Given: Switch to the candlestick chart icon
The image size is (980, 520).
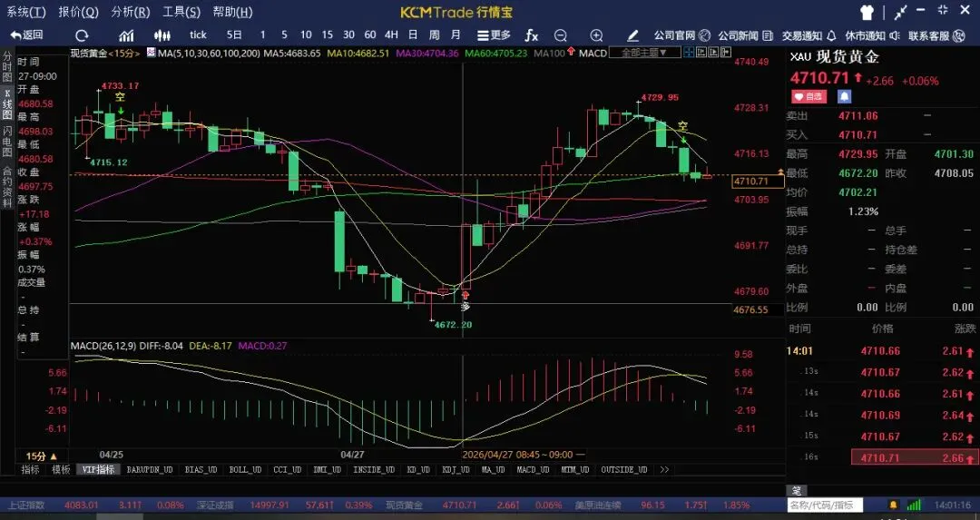Looking at the screenshot, I should (x=162, y=35).
